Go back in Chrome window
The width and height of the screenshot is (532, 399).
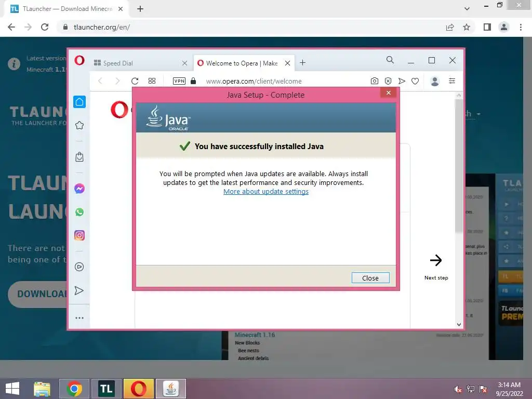(11, 27)
